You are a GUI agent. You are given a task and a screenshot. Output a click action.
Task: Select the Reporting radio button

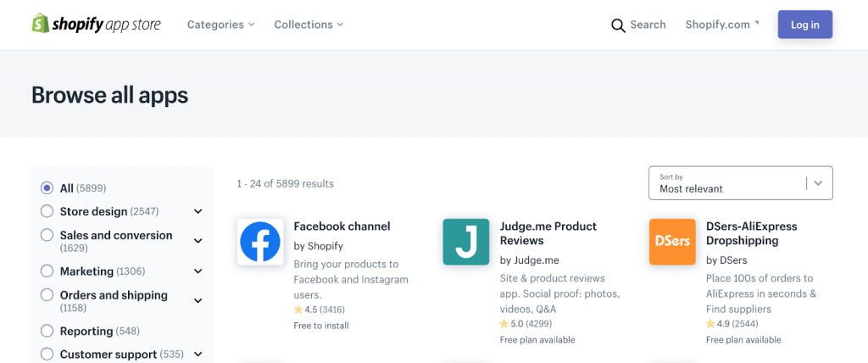tap(47, 331)
